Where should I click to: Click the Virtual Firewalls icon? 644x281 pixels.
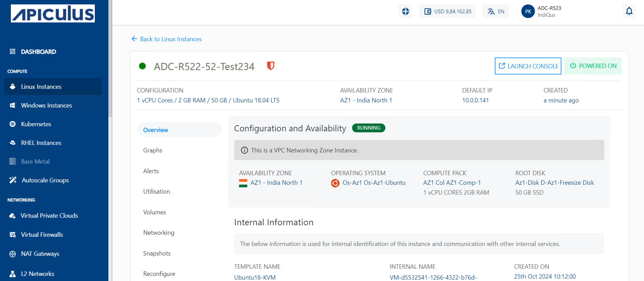[13, 235]
